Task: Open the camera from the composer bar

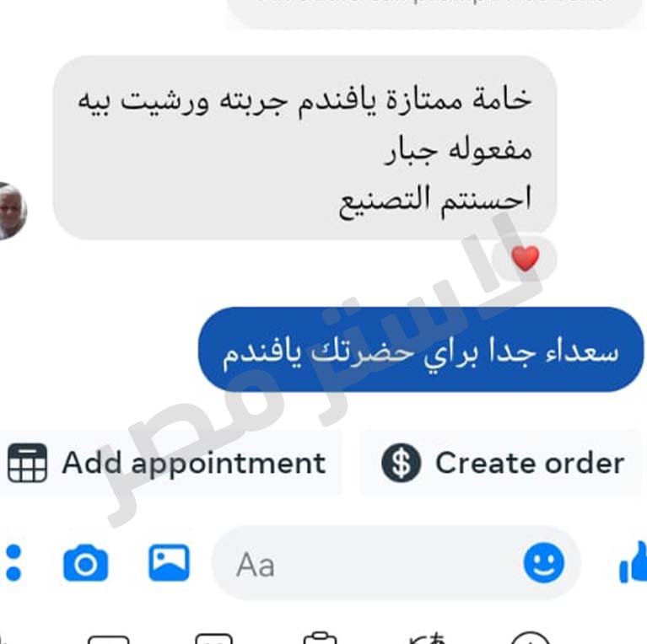Action: (86, 563)
